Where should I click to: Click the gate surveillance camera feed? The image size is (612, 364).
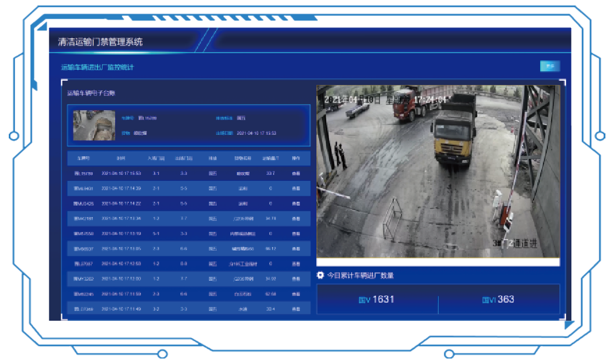[x=439, y=171]
